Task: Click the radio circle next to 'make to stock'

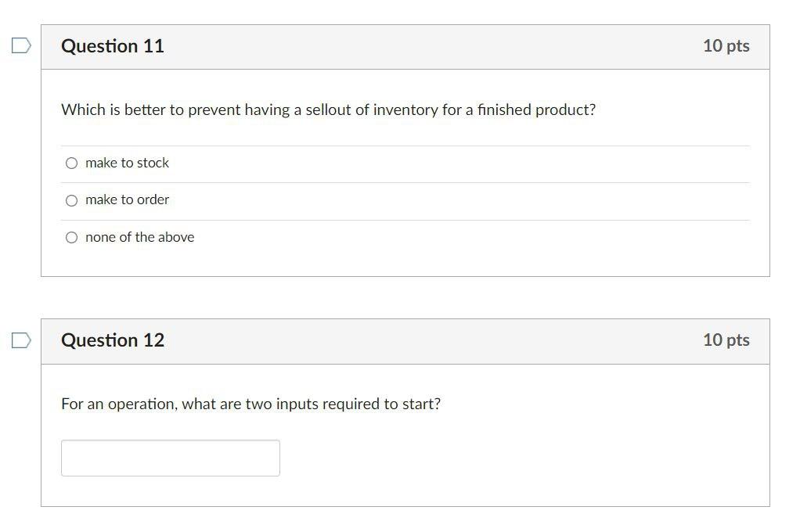Action: (71, 163)
